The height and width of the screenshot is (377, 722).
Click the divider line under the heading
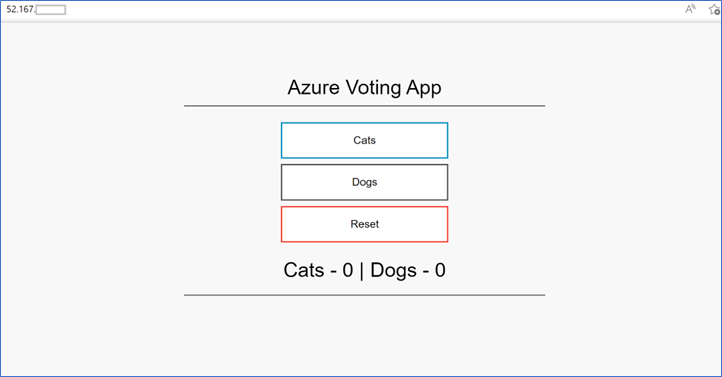(x=364, y=106)
